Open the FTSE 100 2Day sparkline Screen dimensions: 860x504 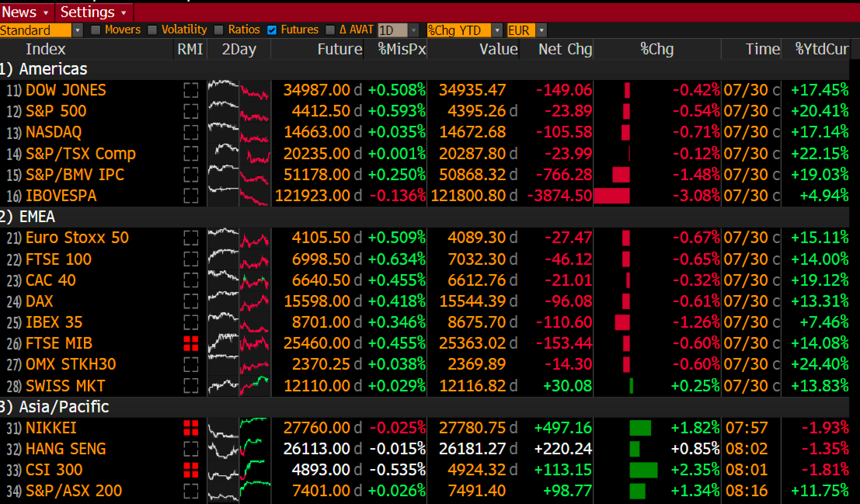pos(239,259)
